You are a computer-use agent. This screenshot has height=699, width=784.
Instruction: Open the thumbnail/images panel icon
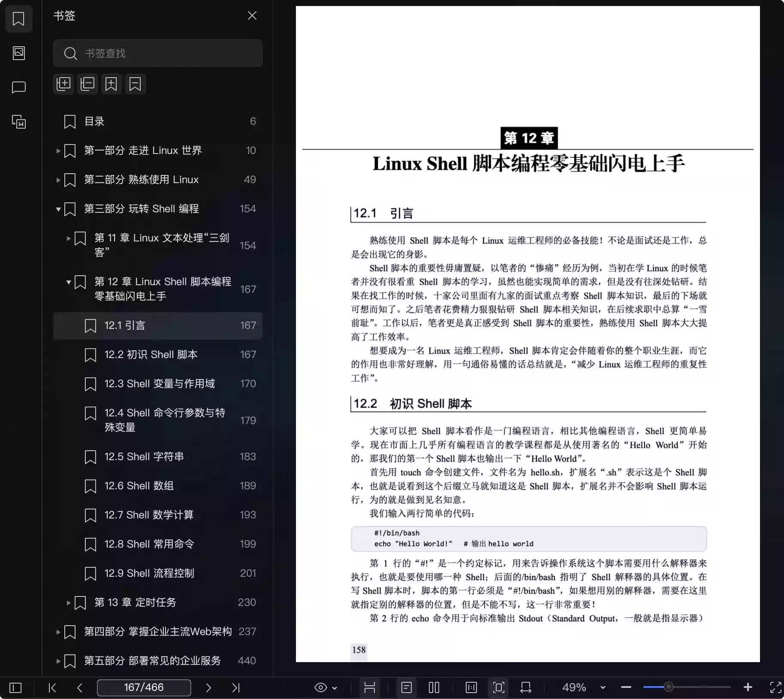coord(19,53)
